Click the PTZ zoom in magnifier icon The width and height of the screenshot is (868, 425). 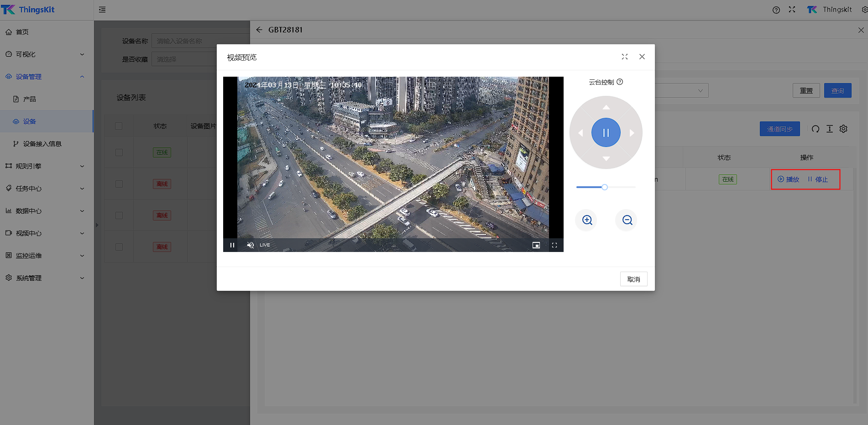587,220
